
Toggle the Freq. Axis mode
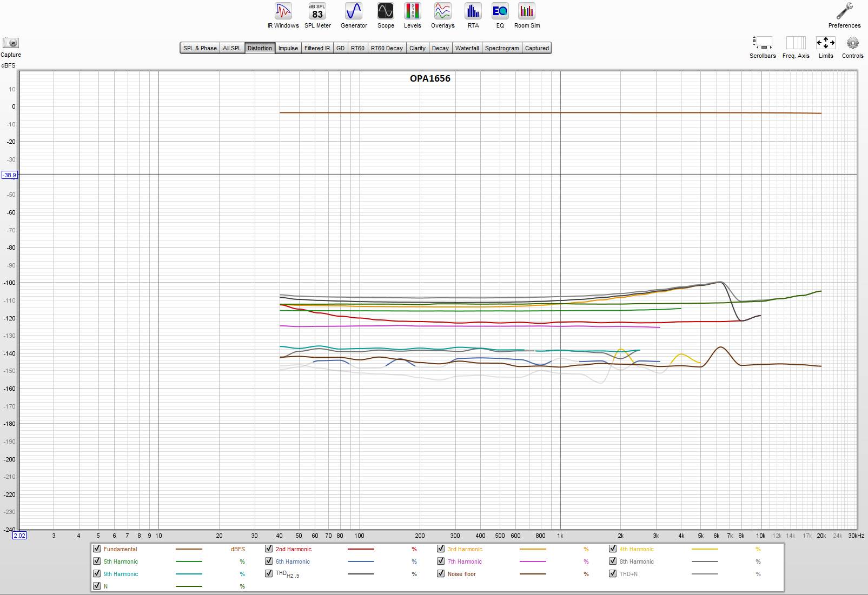[796, 47]
